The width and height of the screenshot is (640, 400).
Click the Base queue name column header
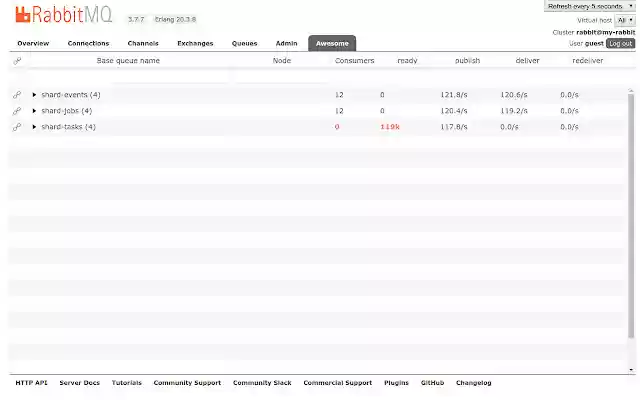pos(128,61)
